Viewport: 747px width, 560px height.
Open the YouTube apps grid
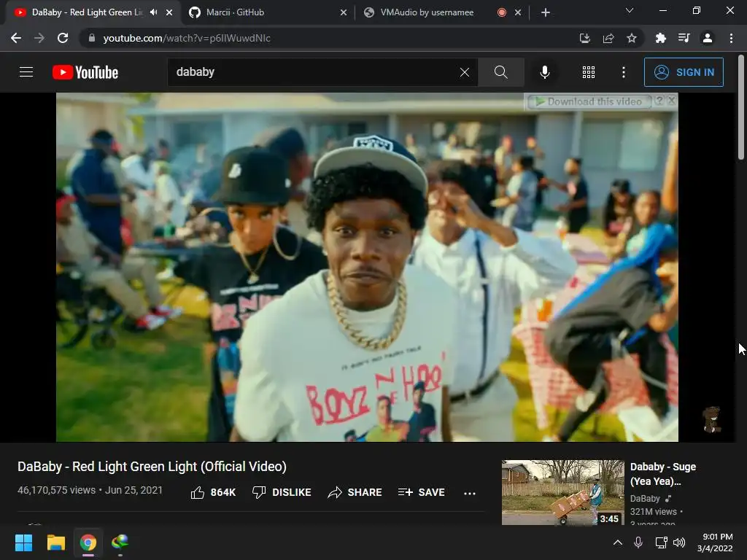point(589,72)
